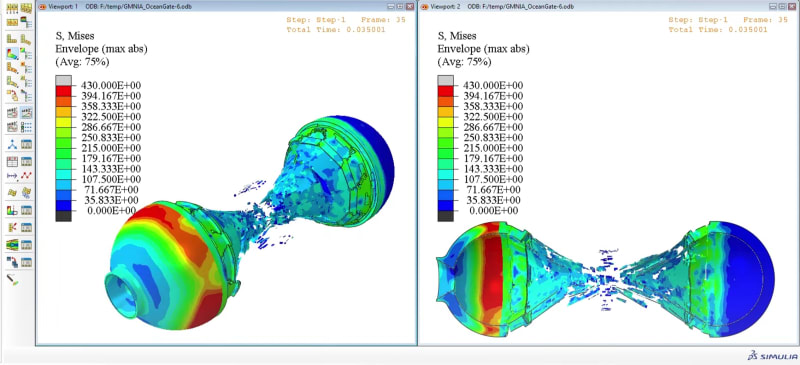The height and width of the screenshot is (365, 800).
Task: Open Animation Options checklist icon
Action: coord(27,127)
